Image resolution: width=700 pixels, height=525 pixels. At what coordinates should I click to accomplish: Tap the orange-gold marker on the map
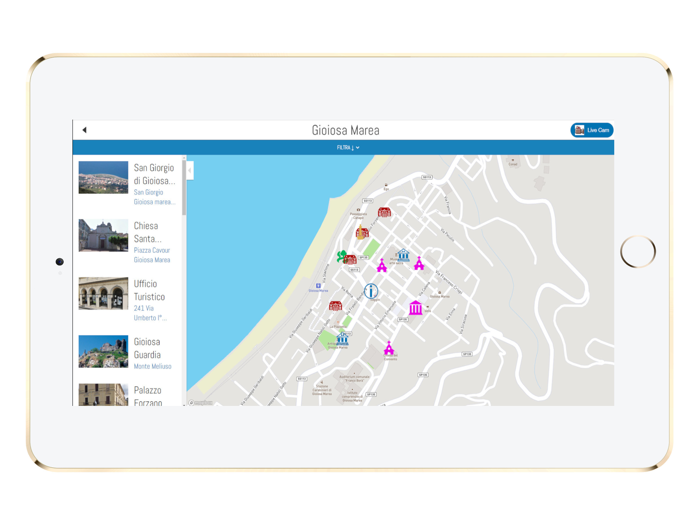click(362, 232)
